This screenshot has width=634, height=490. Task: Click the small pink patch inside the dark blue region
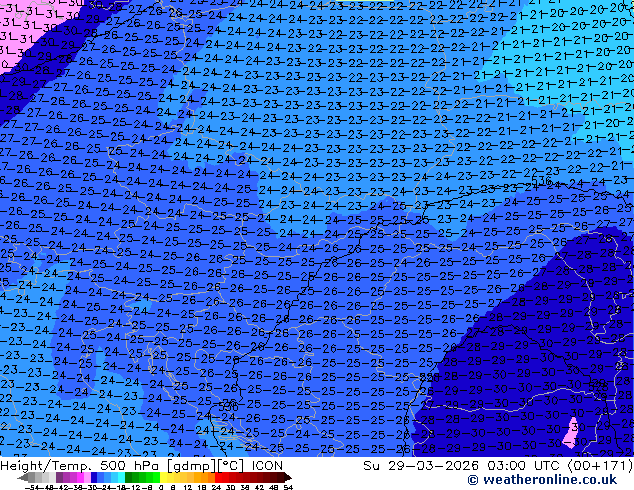571,432
